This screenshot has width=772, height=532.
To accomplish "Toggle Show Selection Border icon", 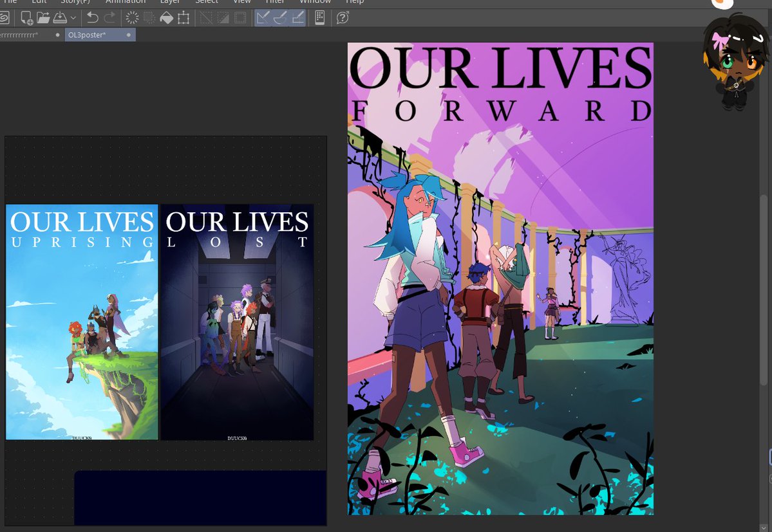I will [x=240, y=18].
